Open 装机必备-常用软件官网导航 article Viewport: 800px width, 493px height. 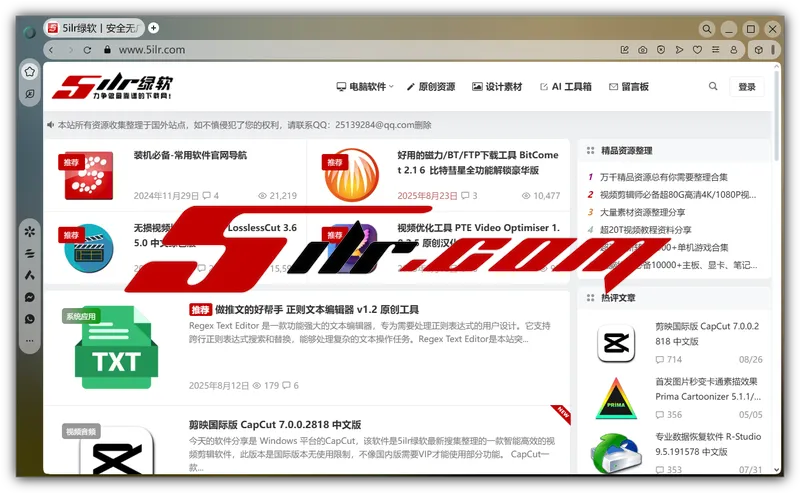190,155
